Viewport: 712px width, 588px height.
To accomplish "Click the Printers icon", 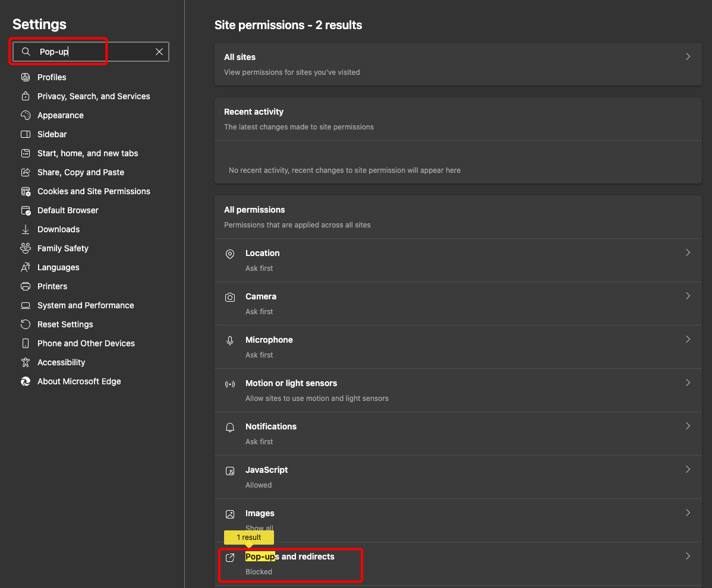I will pos(26,286).
